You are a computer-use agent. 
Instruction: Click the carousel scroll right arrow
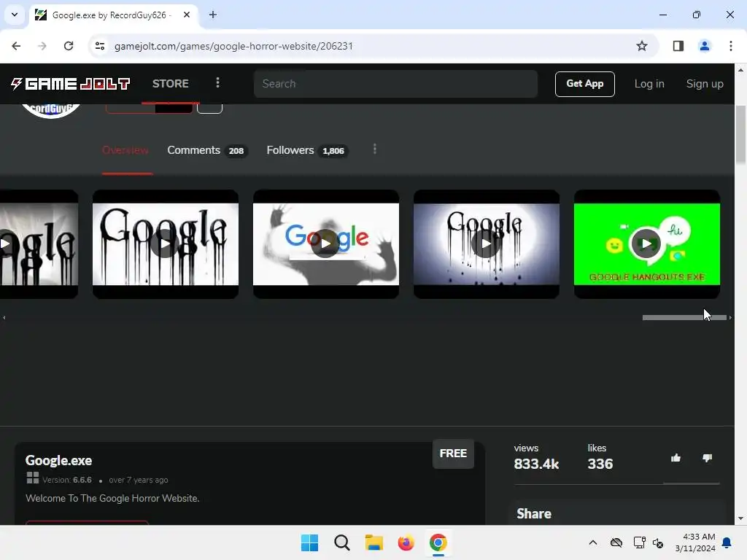pyautogui.click(x=730, y=318)
